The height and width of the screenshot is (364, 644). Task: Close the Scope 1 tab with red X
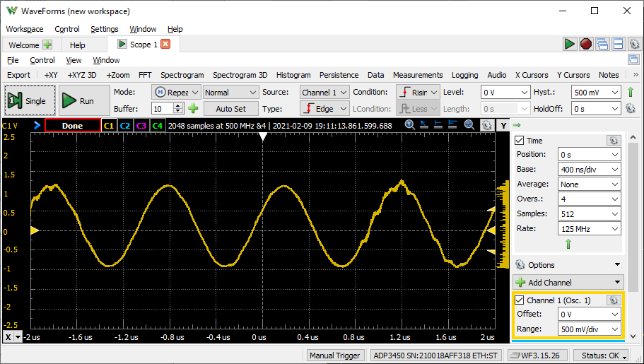click(165, 44)
